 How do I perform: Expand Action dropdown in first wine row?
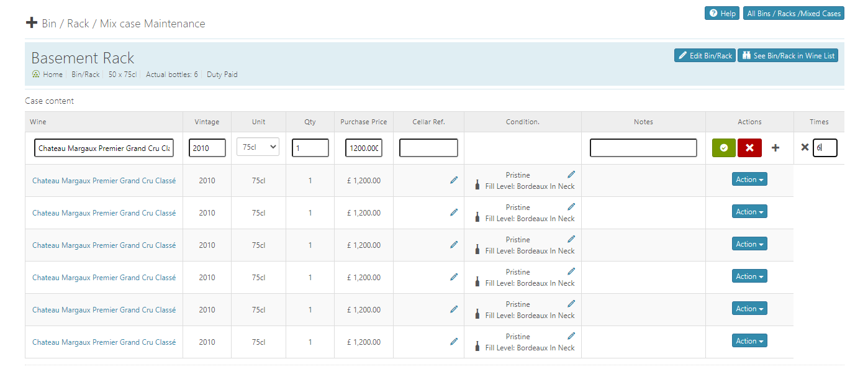(749, 180)
